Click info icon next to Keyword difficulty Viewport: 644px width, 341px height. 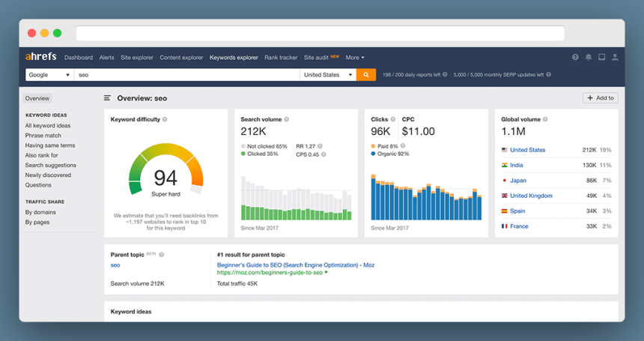click(165, 119)
